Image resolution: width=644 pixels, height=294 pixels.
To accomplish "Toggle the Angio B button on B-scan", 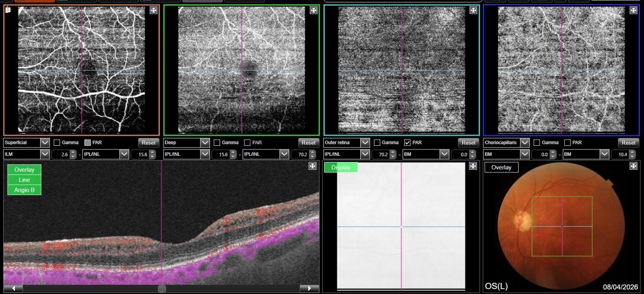I will pyautogui.click(x=24, y=190).
